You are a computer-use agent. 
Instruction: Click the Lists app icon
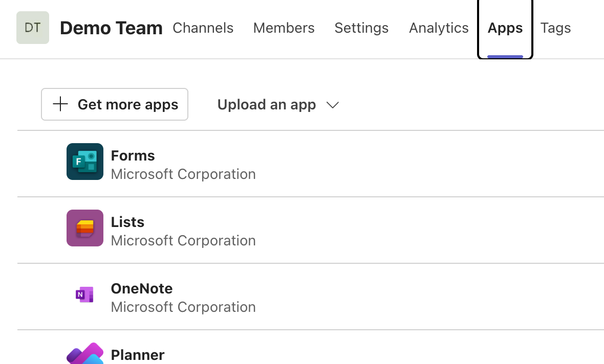click(x=85, y=228)
